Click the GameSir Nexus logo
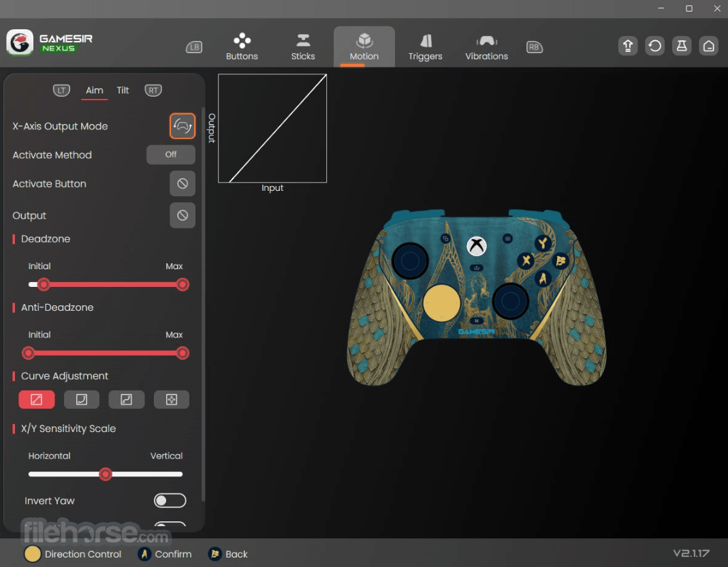728x567 pixels. (49, 42)
